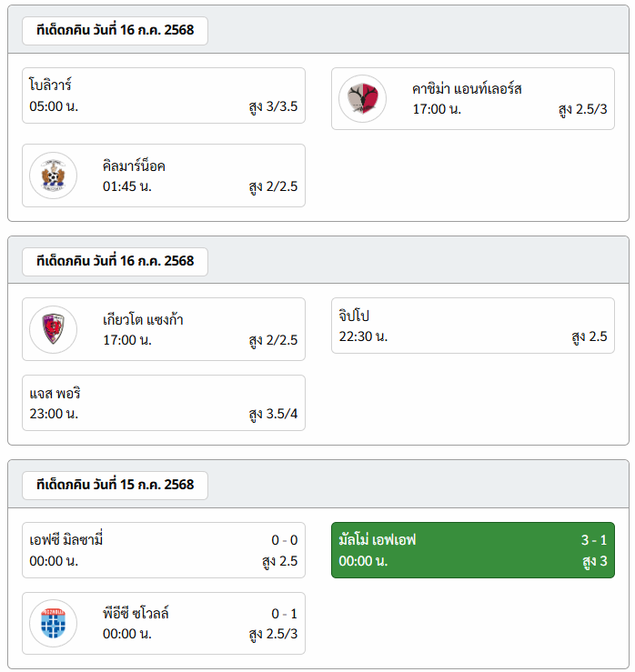Screen dimensions: 635x672
Task: Select the พีอีซี ซโวลล์ team name
Action: click(136, 613)
